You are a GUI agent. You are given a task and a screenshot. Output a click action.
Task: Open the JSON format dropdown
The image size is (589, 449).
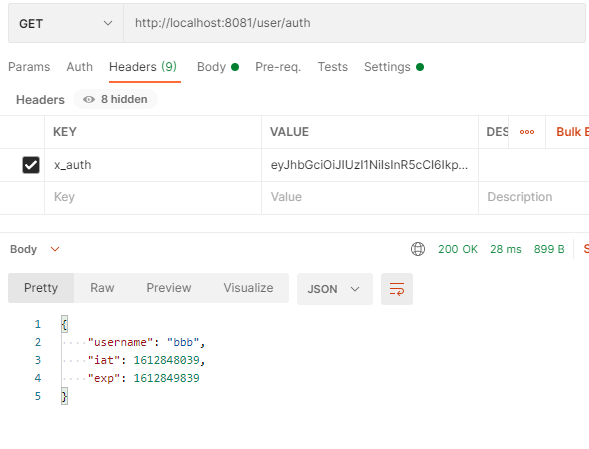(x=335, y=289)
